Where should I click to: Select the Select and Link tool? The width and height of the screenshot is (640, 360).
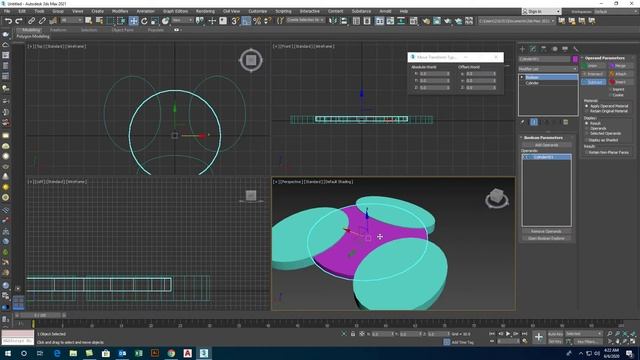point(31,21)
